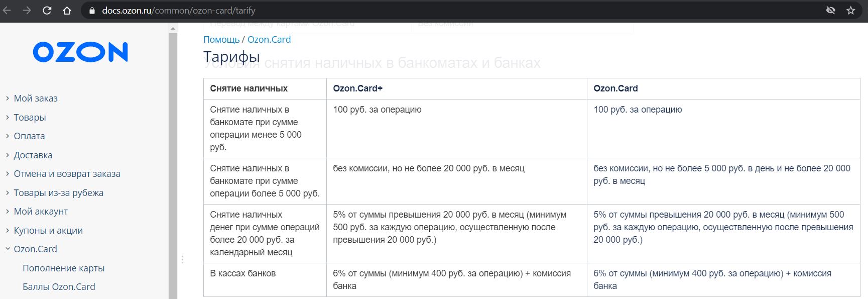
Task: Open the Оплата menu item
Action: [x=29, y=136]
